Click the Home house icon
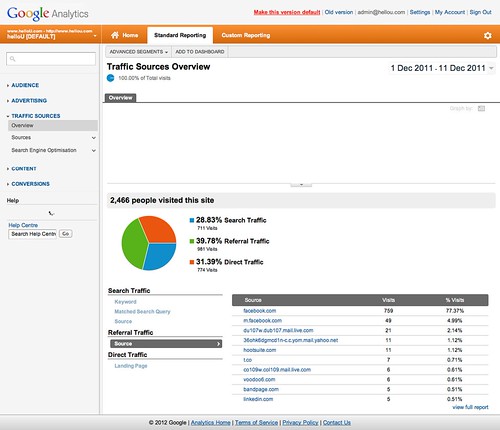Viewport: 500px width, 430px height. (115, 35)
